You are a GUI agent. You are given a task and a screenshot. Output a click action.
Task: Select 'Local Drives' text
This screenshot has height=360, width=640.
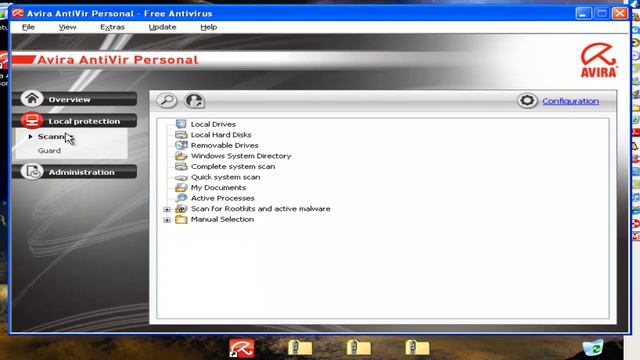coord(213,124)
